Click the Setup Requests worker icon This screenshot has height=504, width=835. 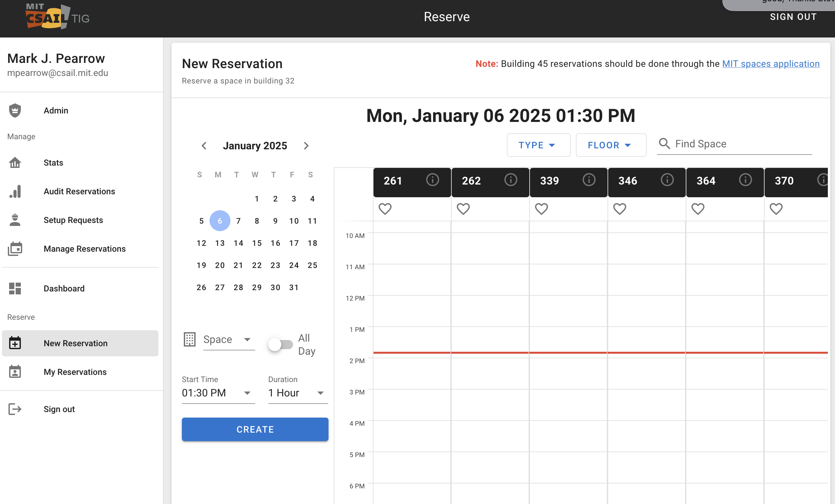coord(15,220)
